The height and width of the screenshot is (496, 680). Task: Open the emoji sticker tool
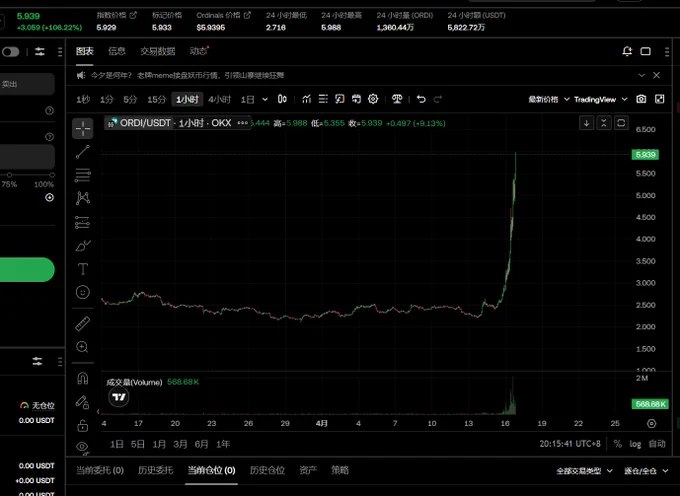[82, 292]
